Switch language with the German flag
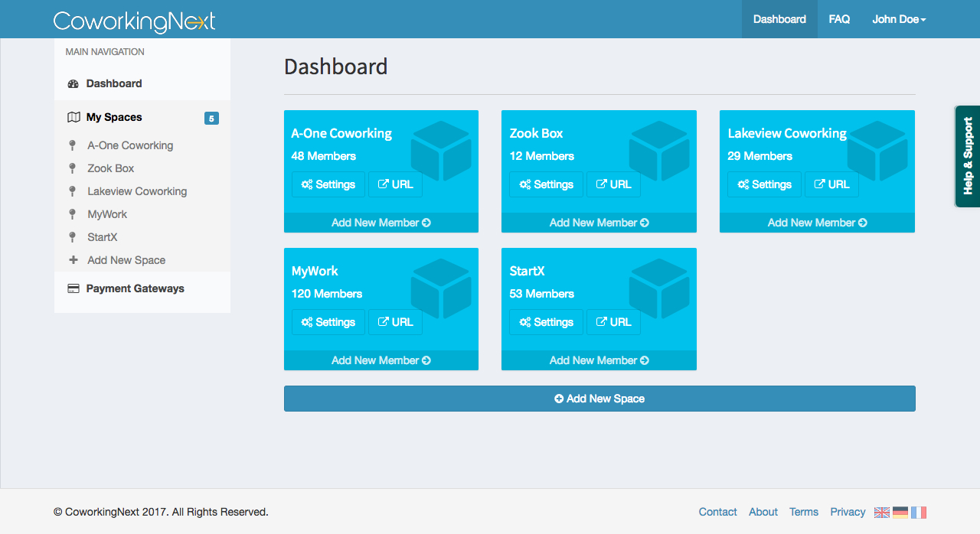 900,513
